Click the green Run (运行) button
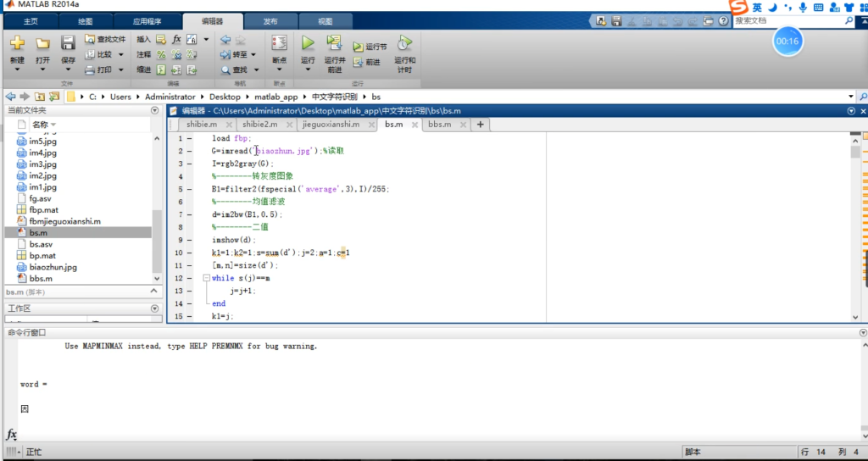Viewport: 868px width, 461px height. (x=308, y=42)
